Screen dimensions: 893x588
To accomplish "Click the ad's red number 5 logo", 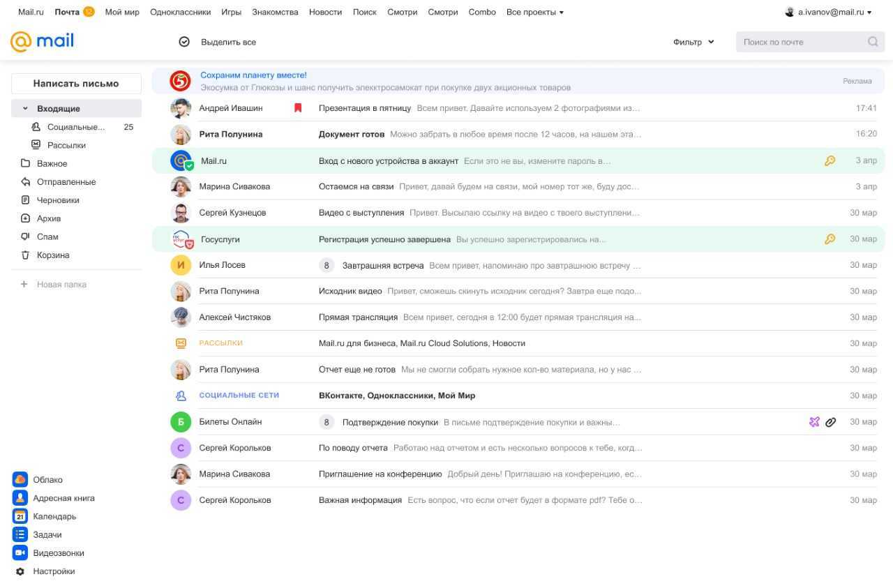I will (180, 81).
